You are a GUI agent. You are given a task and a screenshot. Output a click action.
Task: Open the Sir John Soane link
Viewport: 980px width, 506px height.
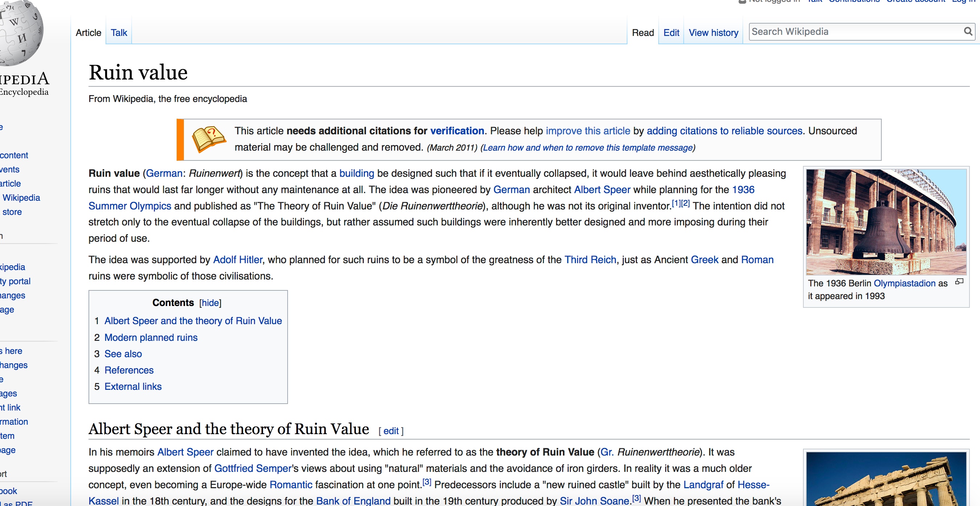click(594, 501)
